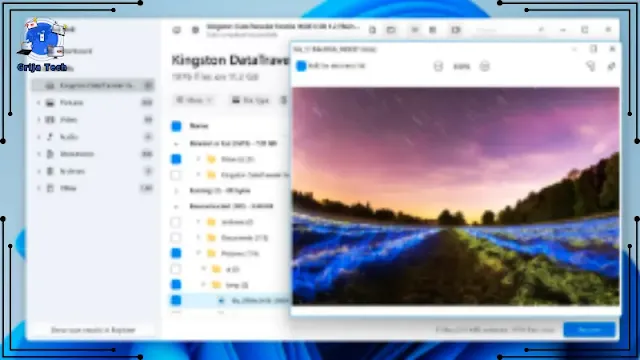Toggle the select-all checkbox beside Name
Screen dimensions: 640x360
click(176, 126)
